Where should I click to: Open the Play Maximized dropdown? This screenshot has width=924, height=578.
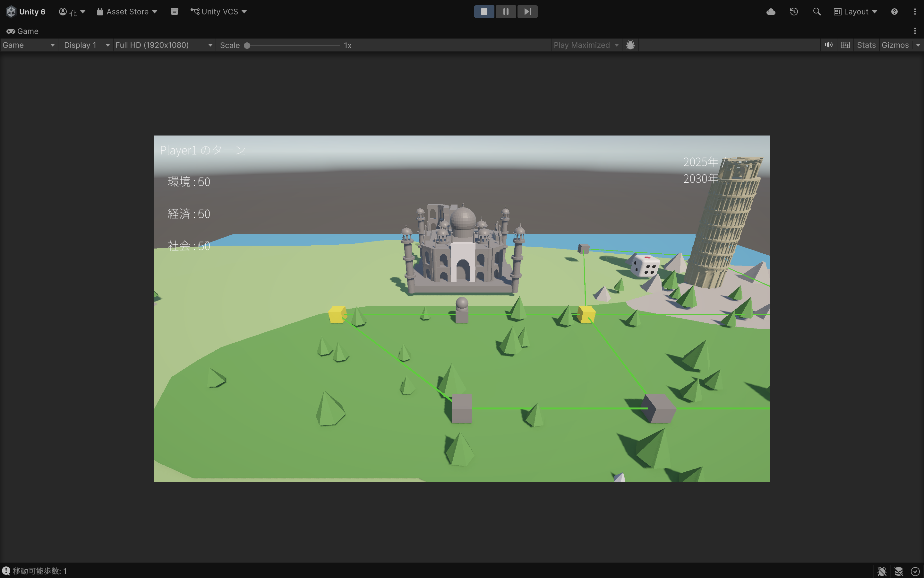[586, 45]
